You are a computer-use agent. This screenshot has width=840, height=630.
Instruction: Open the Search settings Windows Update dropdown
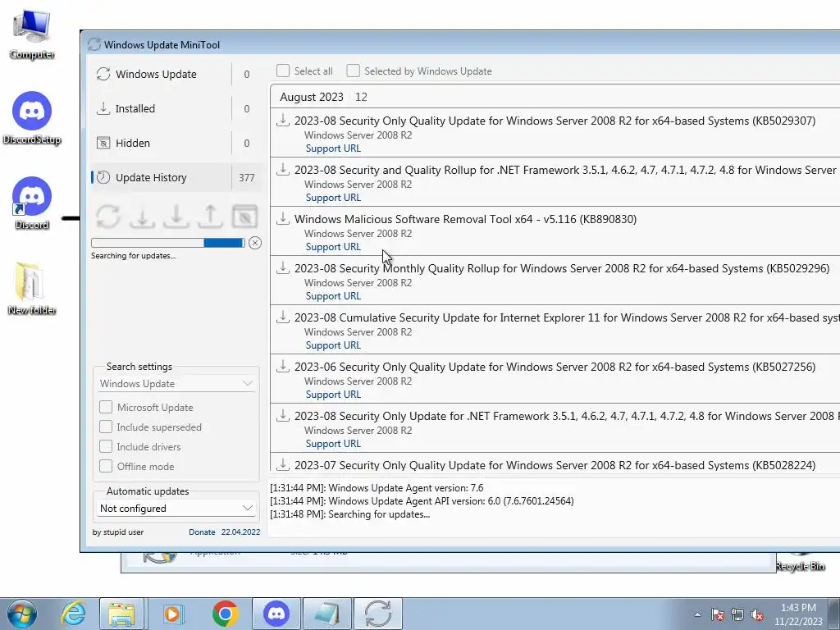tap(176, 384)
